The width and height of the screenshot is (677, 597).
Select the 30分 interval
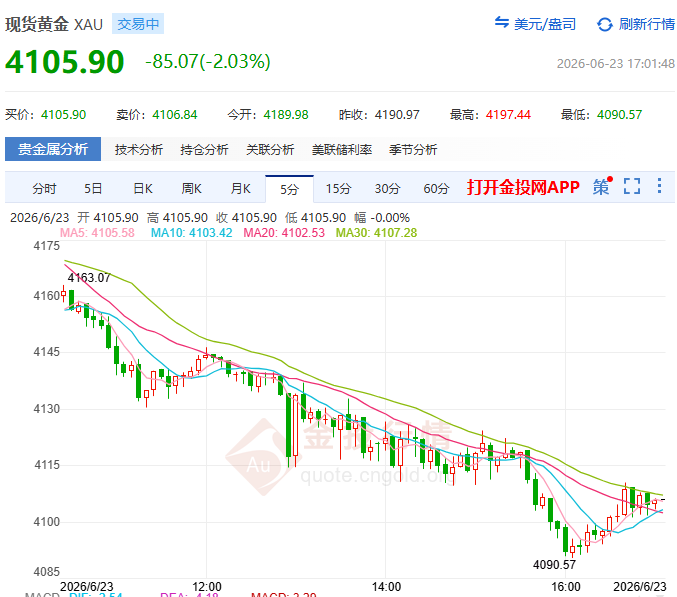coord(387,189)
